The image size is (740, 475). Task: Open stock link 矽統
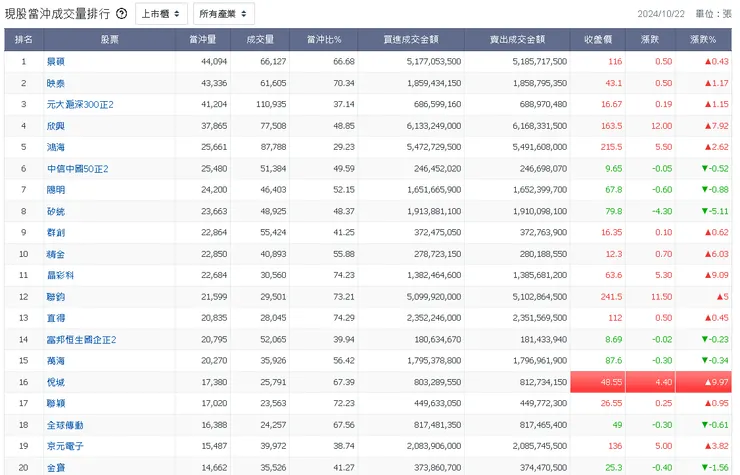click(x=56, y=212)
